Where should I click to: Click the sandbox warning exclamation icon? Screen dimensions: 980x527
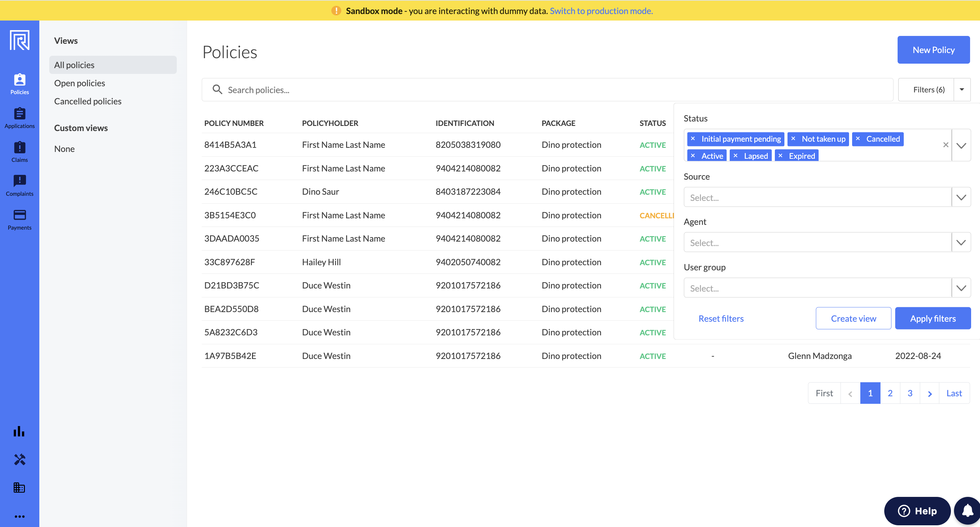coord(336,11)
